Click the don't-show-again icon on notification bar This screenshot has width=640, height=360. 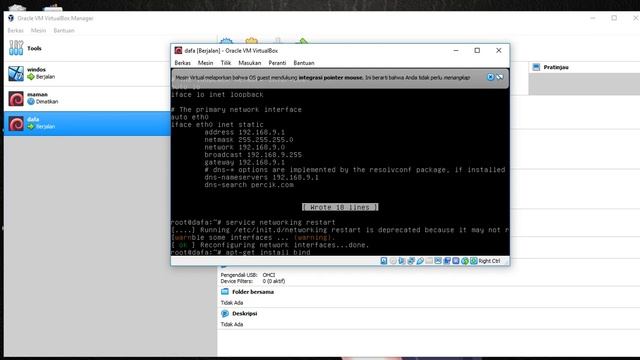tap(500, 77)
